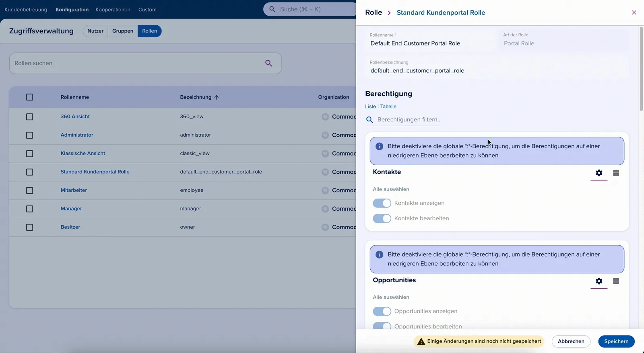The image size is (644, 353).
Task: Check the Standard Kundenportal Rolle row checkbox
Action: pyautogui.click(x=29, y=172)
